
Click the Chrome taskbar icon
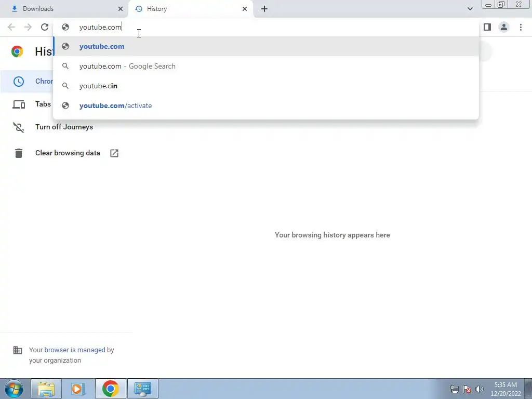(110, 389)
